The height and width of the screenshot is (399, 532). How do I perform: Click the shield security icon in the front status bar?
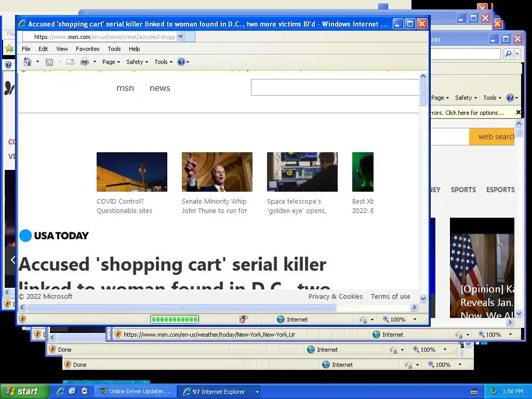(x=22, y=319)
